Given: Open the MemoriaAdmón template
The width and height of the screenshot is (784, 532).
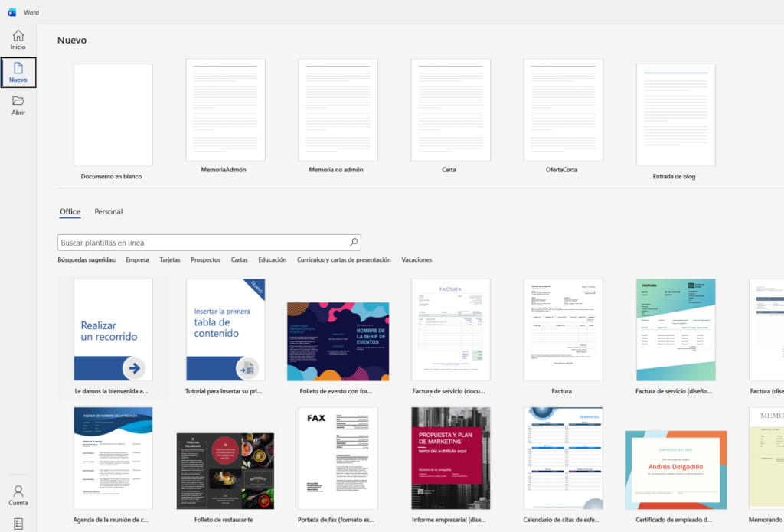Looking at the screenshot, I should pos(226,110).
